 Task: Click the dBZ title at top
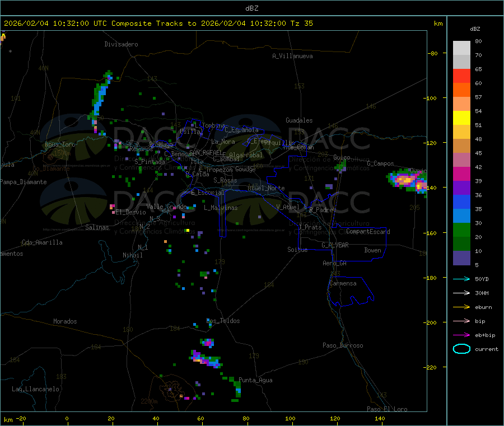(x=251, y=8)
